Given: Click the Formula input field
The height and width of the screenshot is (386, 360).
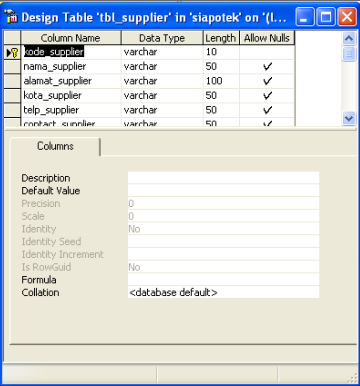Looking at the screenshot, I should (x=223, y=279).
